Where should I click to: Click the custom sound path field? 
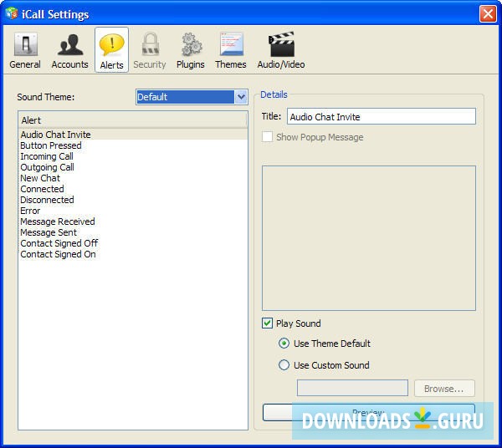[352, 388]
